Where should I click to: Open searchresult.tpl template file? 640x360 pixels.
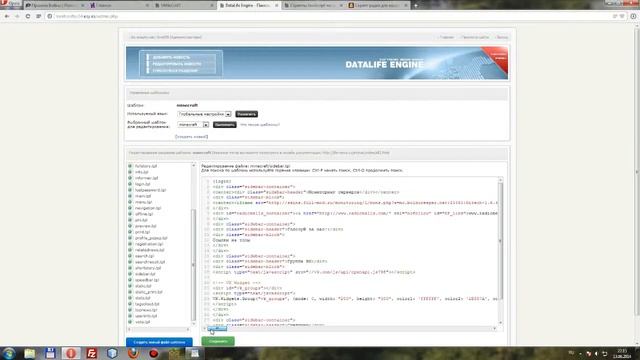(x=150, y=262)
